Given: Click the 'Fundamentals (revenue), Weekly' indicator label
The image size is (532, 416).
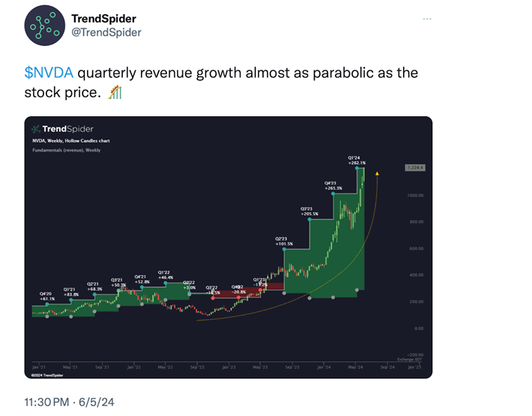Looking at the screenshot, I should coord(66,150).
